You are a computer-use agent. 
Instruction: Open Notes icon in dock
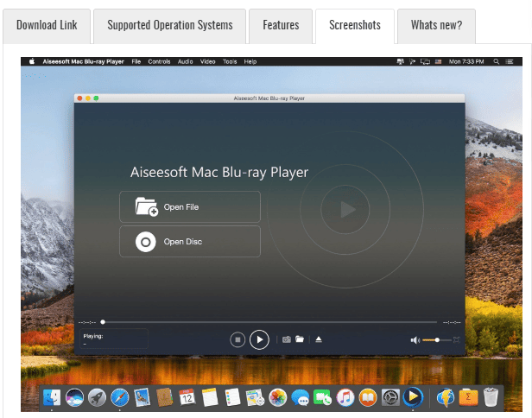(210, 397)
